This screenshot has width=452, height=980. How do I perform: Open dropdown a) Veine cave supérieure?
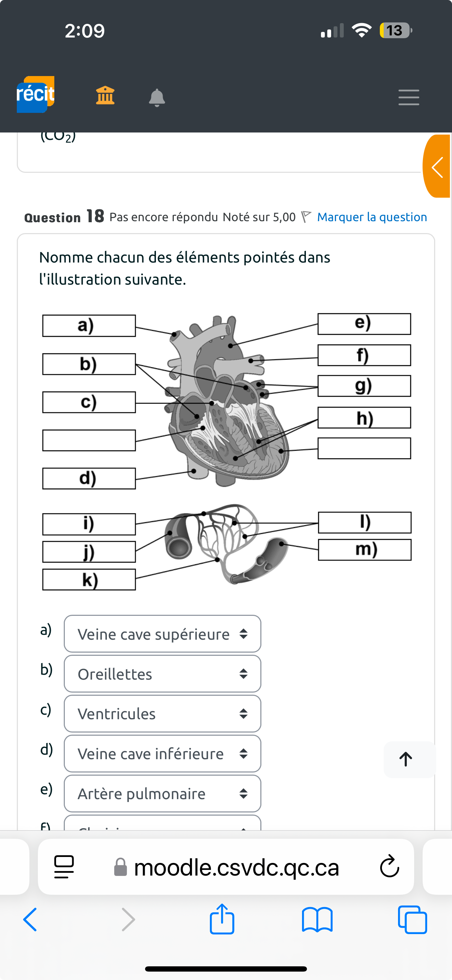163,634
